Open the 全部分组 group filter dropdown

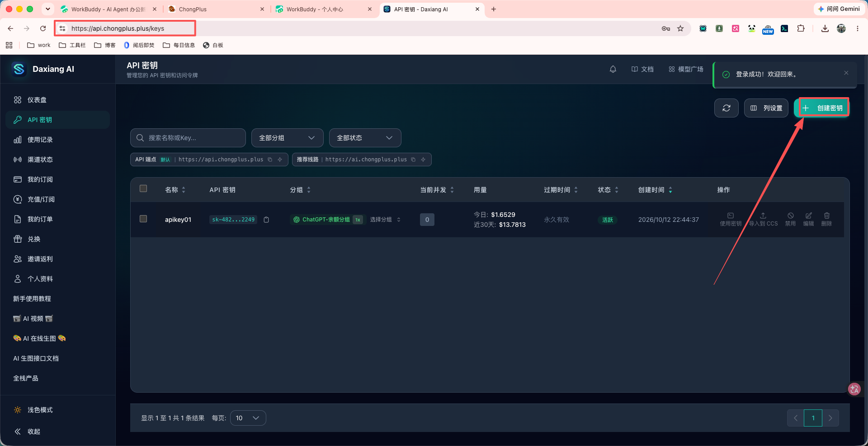click(287, 138)
